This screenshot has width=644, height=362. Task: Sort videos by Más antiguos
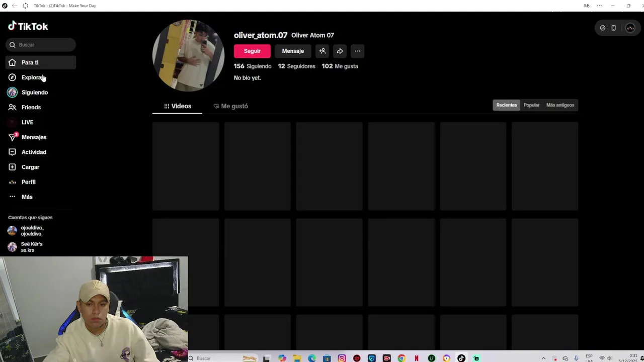pos(560,105)
